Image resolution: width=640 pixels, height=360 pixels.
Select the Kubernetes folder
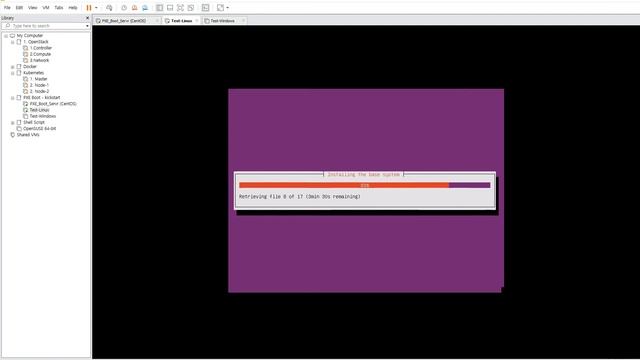(x=33, y=73)
